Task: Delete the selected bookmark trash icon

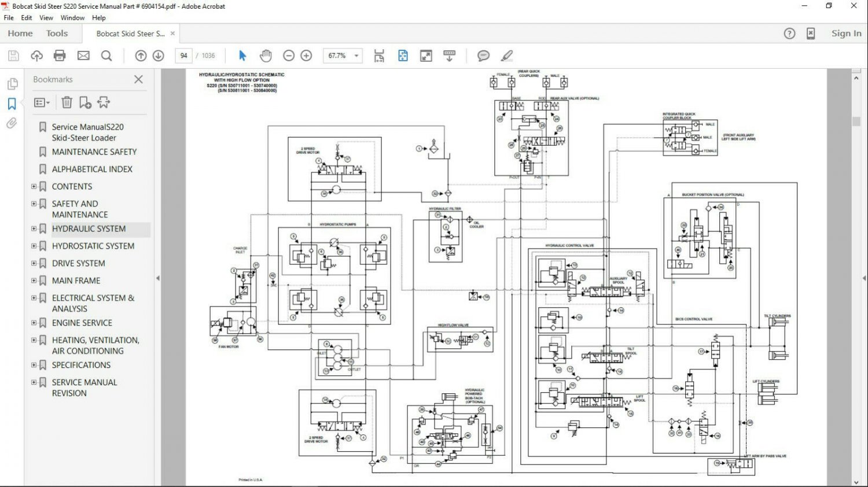Action: pos(67,102)
